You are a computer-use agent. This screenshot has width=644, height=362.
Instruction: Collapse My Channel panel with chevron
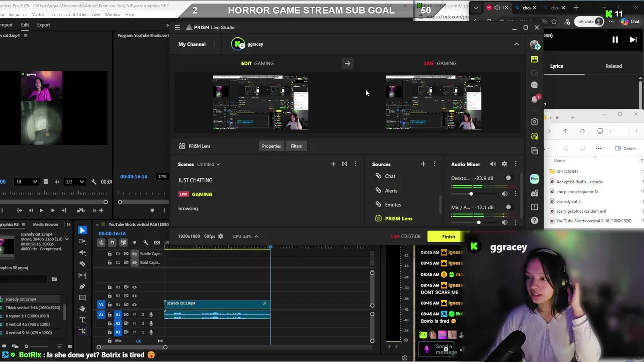[x=516, y=44]
